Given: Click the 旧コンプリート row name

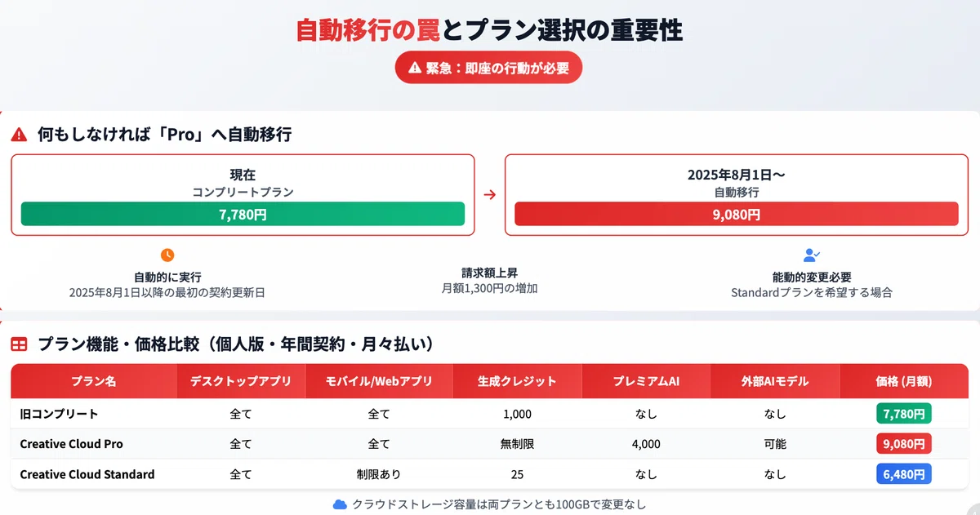Looking at the screenshot, I should [59, 414].
